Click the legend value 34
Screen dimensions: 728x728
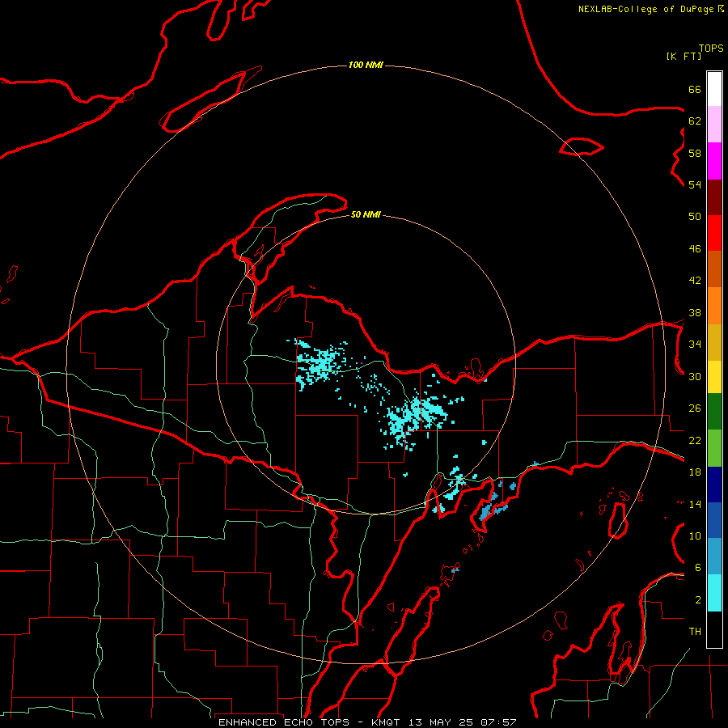point(695,345)
